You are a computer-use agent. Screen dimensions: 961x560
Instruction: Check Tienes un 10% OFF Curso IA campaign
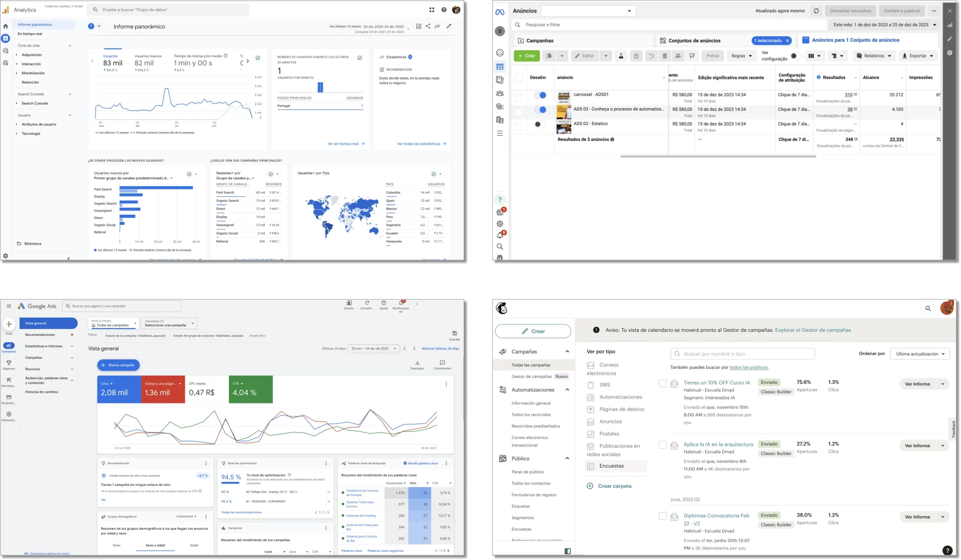click(x=663, y=383)
